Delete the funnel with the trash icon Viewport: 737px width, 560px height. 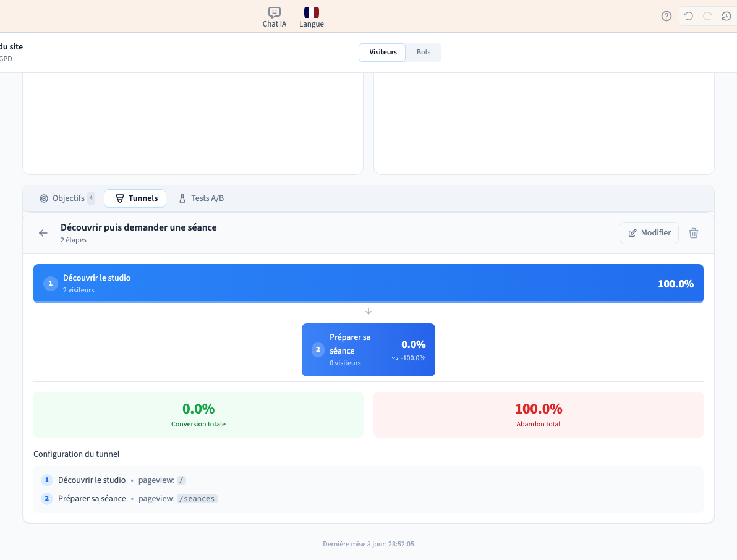[694, 233]
